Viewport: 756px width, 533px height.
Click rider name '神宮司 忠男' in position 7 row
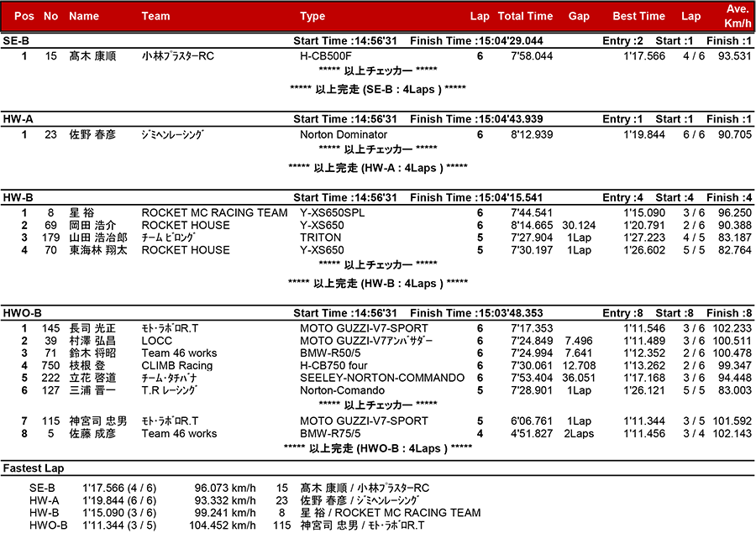click(98, 421)
